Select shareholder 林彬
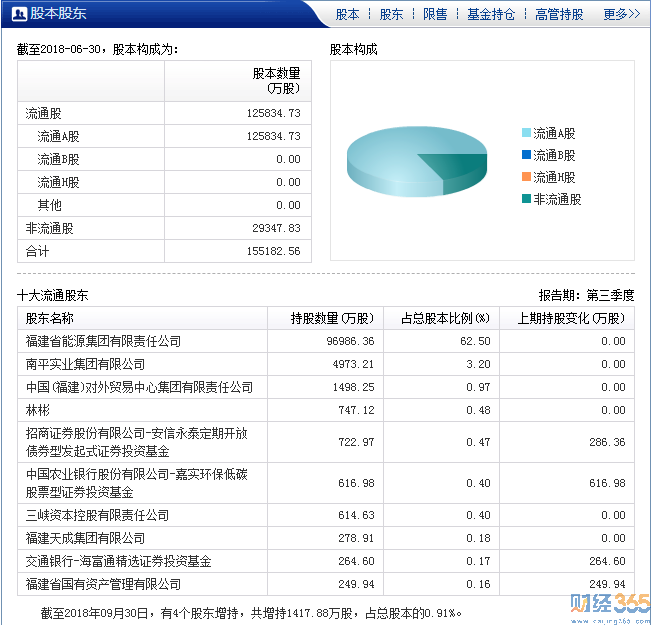Screen dimensions: 651x625 pos(37,410)
